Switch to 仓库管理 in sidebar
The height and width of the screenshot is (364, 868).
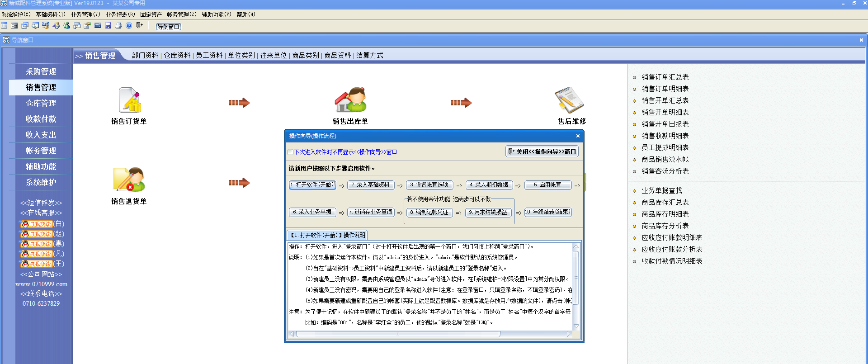click(x=41, y=103)
